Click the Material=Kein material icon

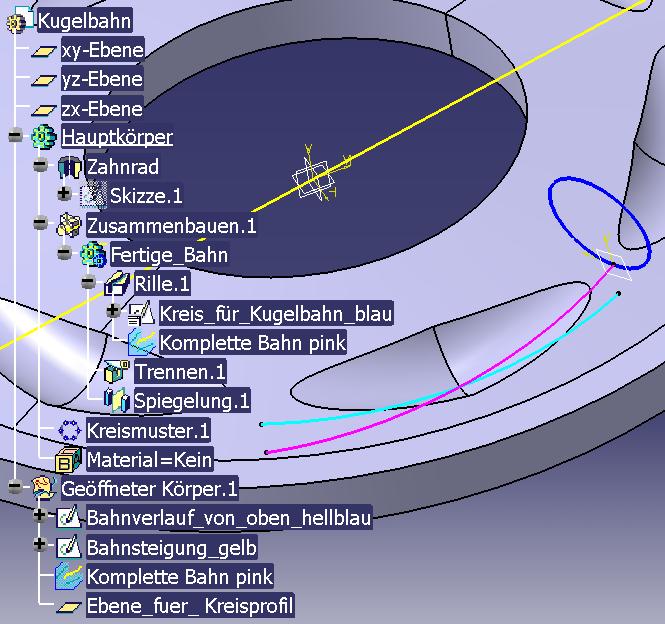(x=68, y=460)
